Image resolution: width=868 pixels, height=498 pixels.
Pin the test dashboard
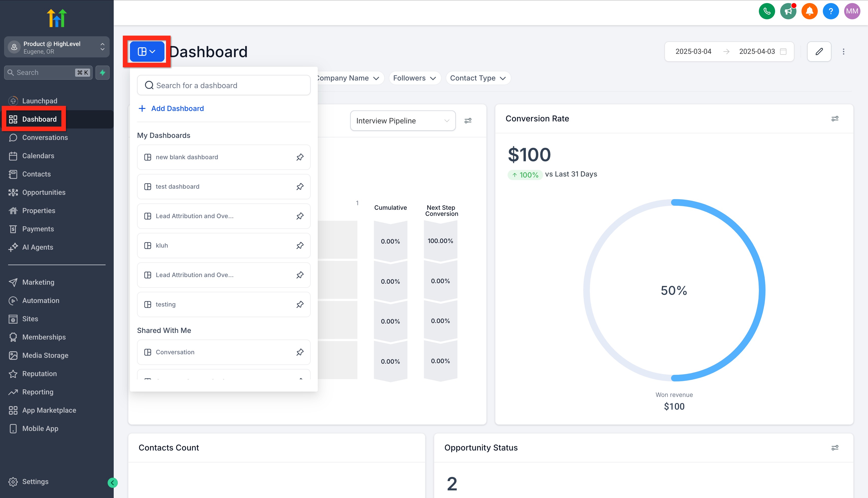point(300,187)
